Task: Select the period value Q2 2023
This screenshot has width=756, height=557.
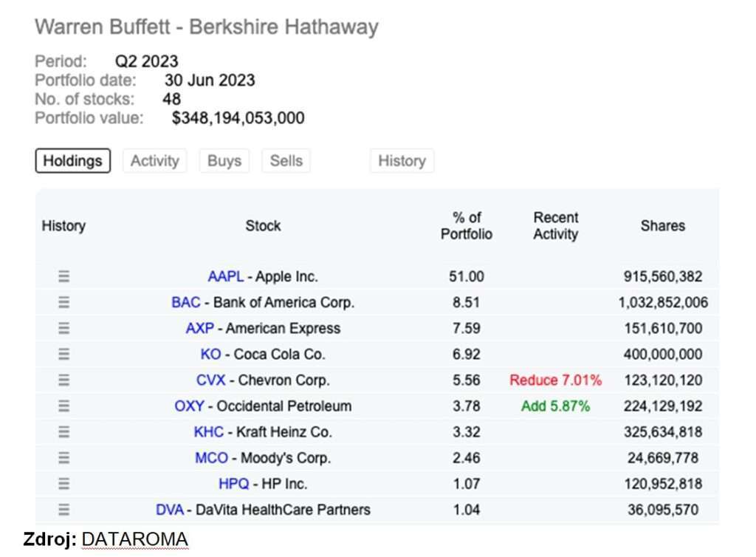Action: [x=147, y=61]
